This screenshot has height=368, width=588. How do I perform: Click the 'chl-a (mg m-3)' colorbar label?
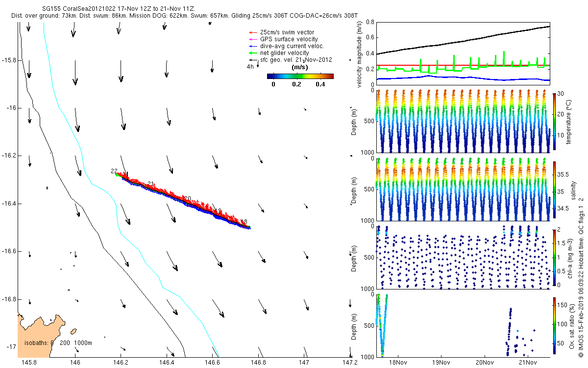(571, 257)
